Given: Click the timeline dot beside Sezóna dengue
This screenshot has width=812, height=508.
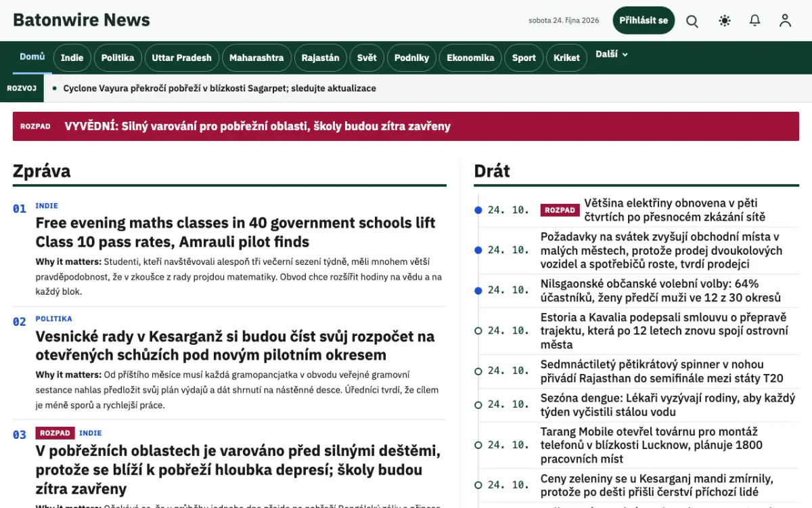Looking at the screenshot, I should tap(478, 405).
